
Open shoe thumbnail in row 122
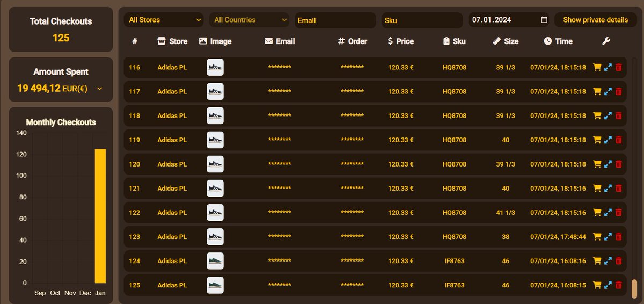[x=215, y=213]
